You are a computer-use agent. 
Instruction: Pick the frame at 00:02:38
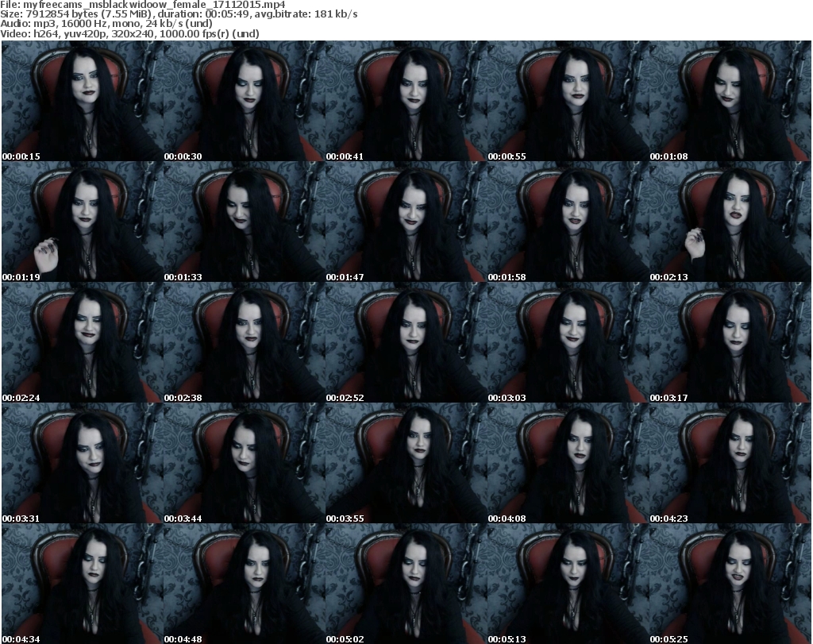245,343
